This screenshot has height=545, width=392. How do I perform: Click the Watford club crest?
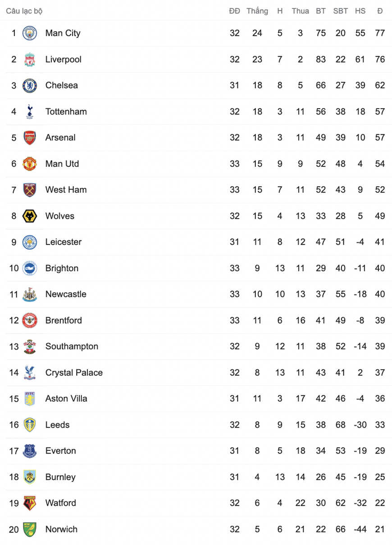pyautogui.click(x=30, y=503)
